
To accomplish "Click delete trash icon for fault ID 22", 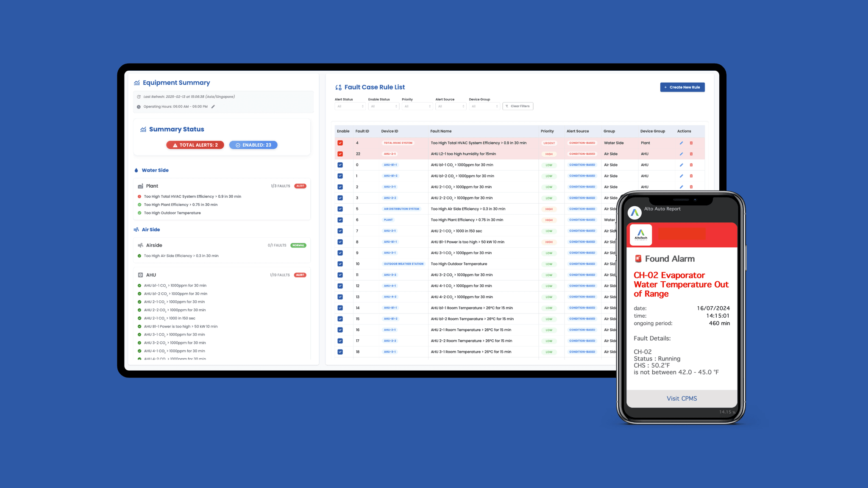I will [691, 154].
